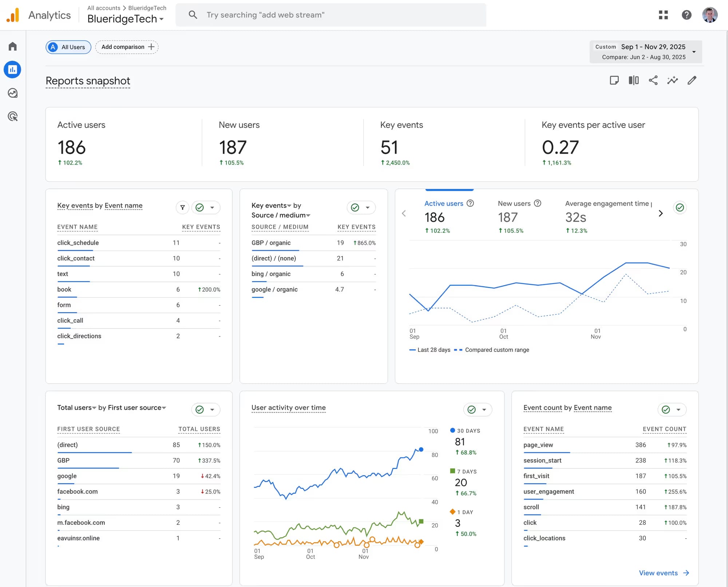Add a note using the note icon
The width and height of the screenshot is (728, 587).
pos(614,80)
